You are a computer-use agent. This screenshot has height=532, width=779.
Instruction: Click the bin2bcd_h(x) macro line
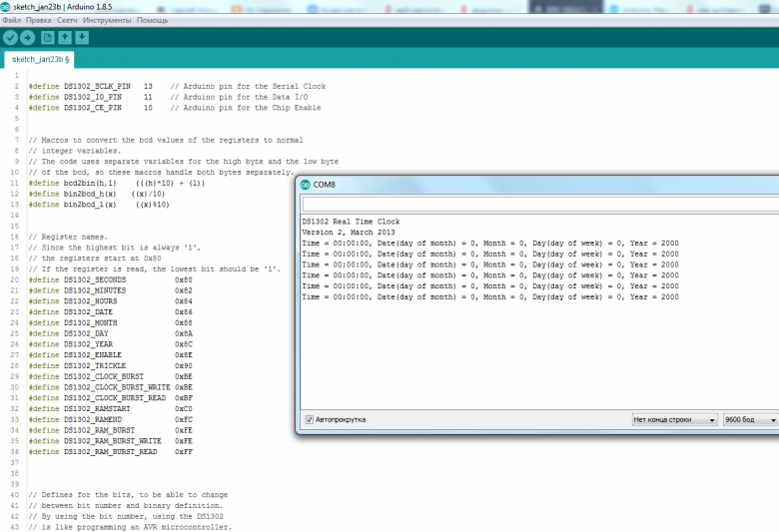[97, 195]
